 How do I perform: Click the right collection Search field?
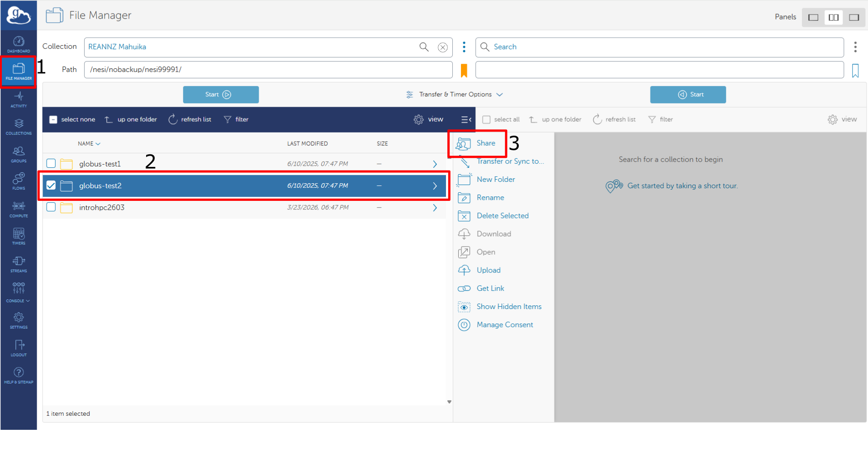659,47
